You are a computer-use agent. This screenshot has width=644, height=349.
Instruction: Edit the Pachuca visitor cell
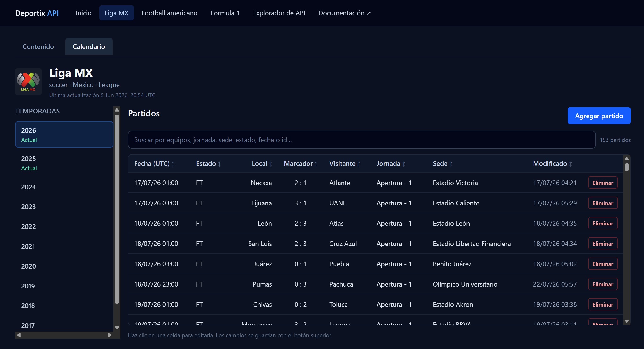(x=341, y=284)
